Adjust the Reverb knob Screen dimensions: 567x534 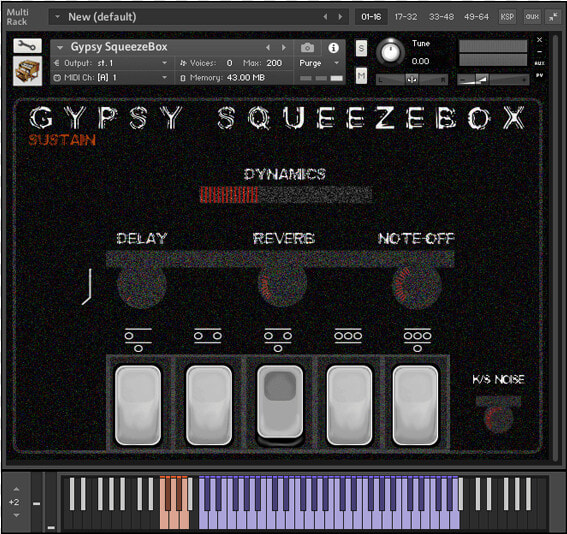[x=282, y=284]
